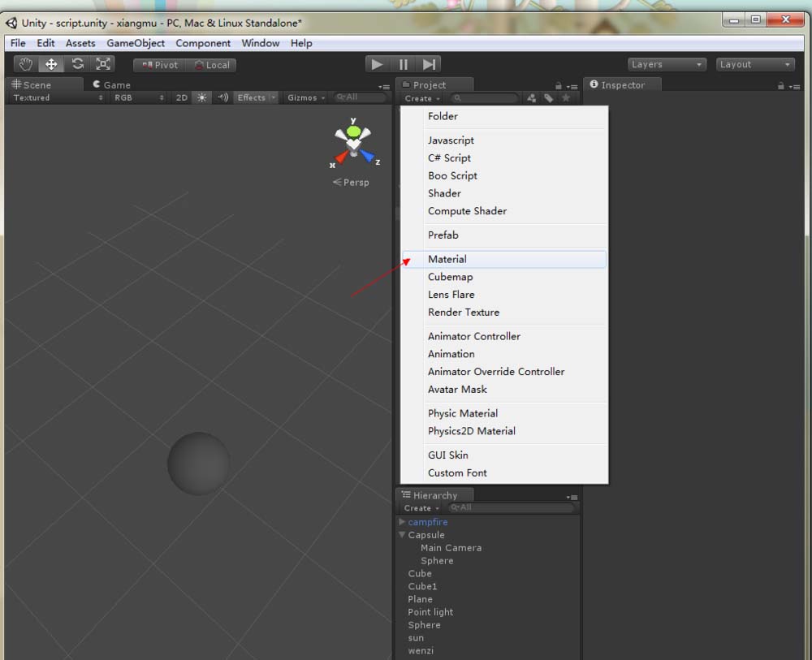Open the Layout dropdown
This screenshot has width=812, height=660.
point(755,65)
